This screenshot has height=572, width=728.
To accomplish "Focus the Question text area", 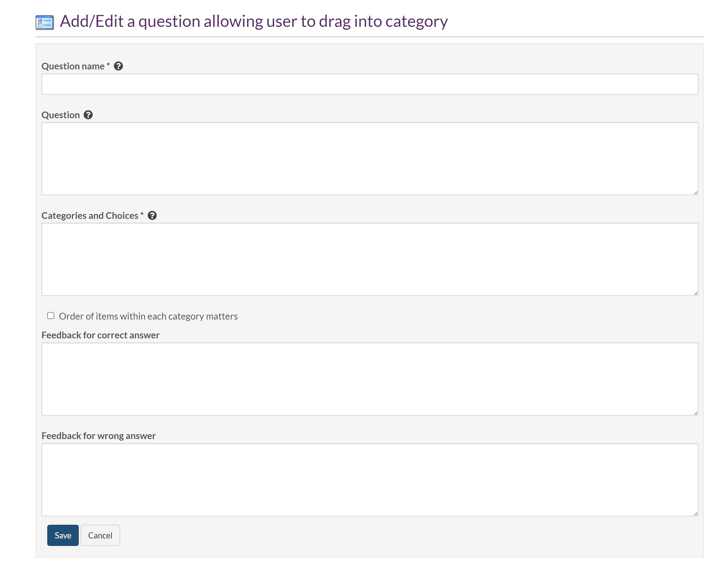I will click(370, 158).
